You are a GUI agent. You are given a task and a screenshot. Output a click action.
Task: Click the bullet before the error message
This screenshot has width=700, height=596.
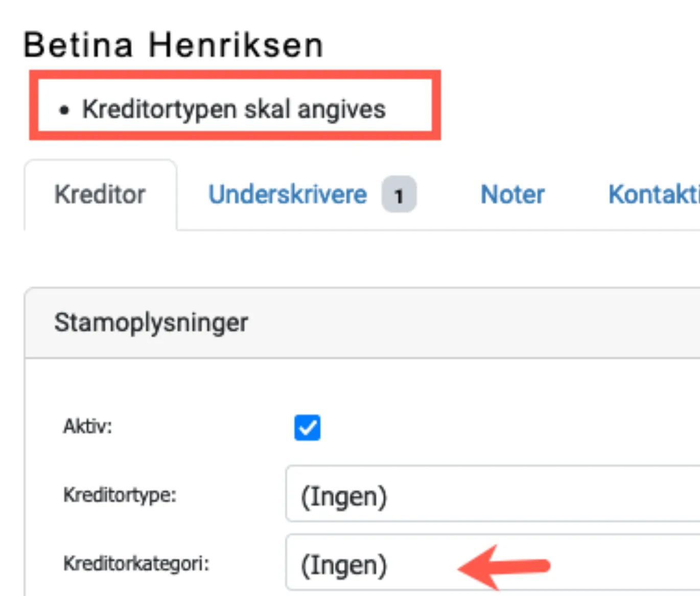pos(64,110)
